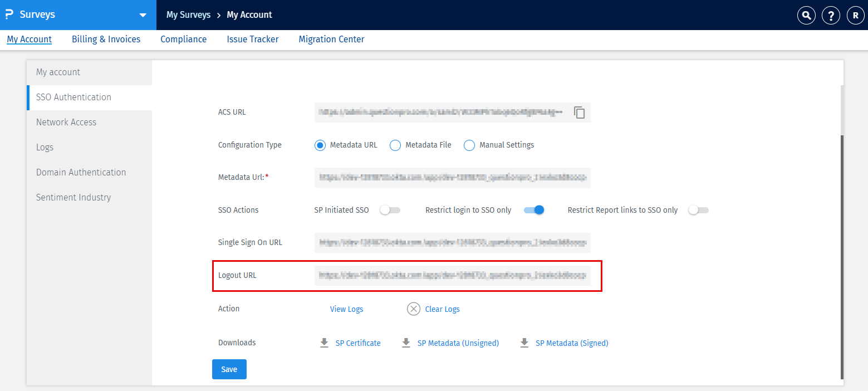This screenshot has width=868, height=391.
Task: Toggle Restrict Report links to SSO only
Action: pos(699,211)
